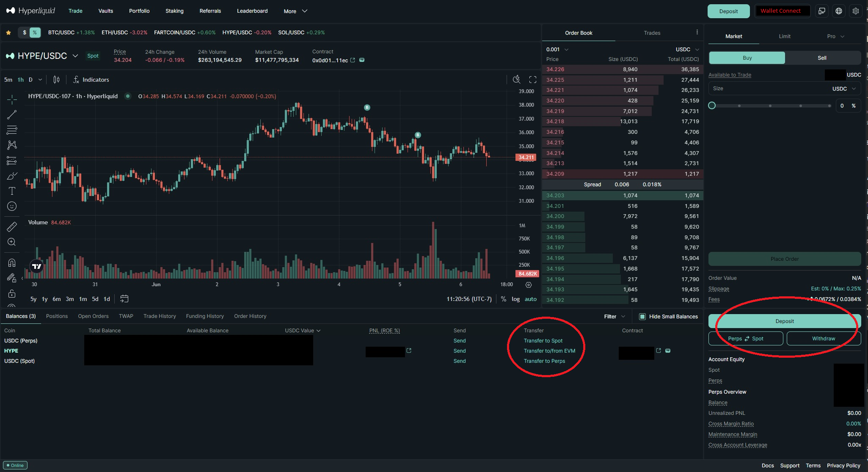Change order book USDC denomination dropdown
The height and width of the screenshot is (472, 868).
(x=687, y=50)
